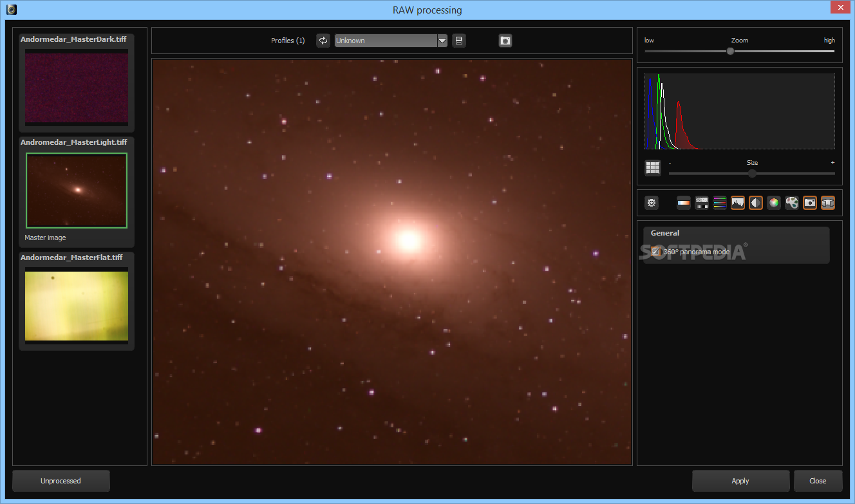855x504 pixels.
Task: Click the bright galaxy core in preview
Action: click(408, 241)
